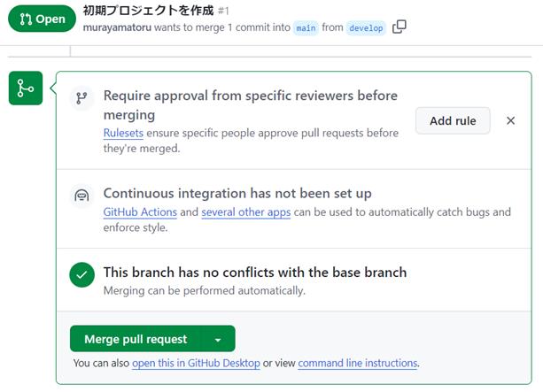This screenshot has height=392, width=543.
Task: Copy the develop branch name icon
Action: click(x=399, y=27)
